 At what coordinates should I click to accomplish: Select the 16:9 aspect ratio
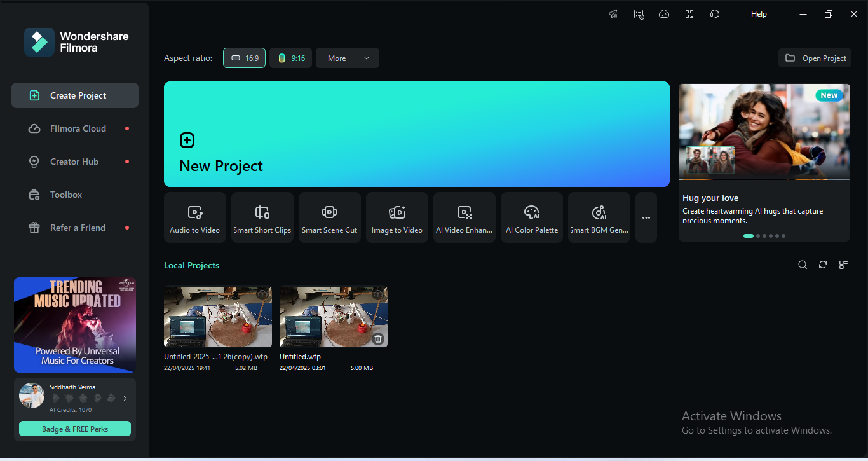[245, 58]
